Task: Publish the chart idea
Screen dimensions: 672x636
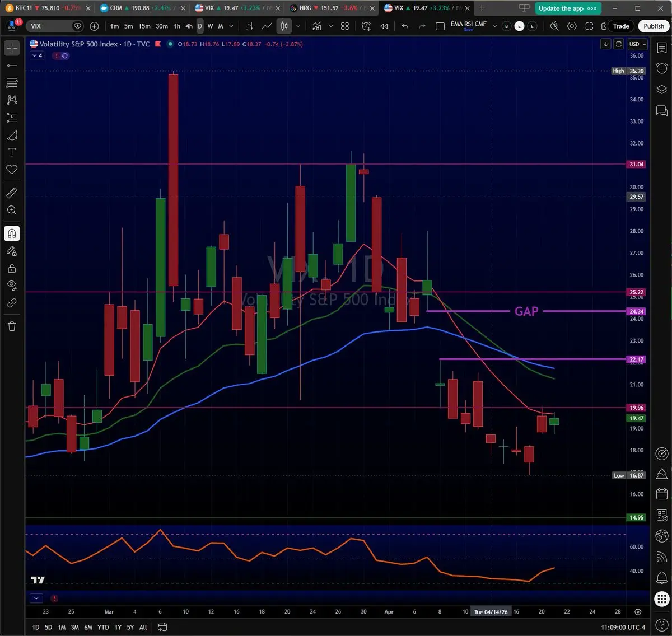Action: pyautogui.click(x=654, y=26)
